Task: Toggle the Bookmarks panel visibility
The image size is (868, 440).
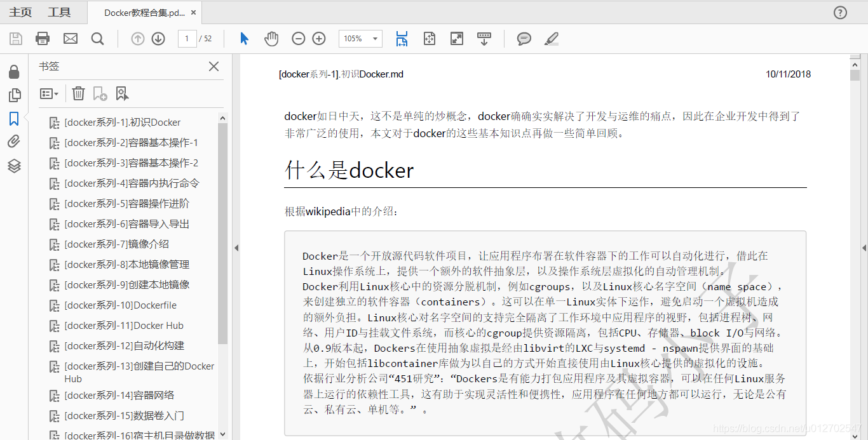Action: 14,117
